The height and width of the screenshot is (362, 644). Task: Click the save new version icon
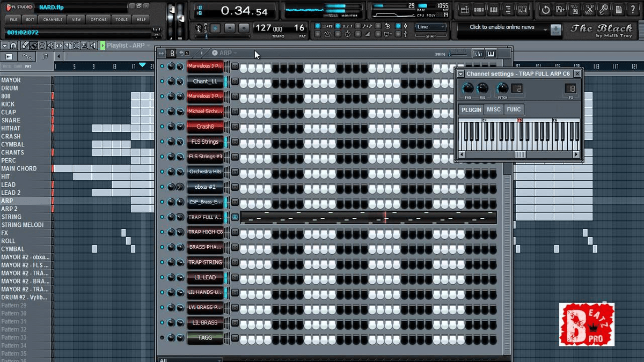click(x=560, y=10)
